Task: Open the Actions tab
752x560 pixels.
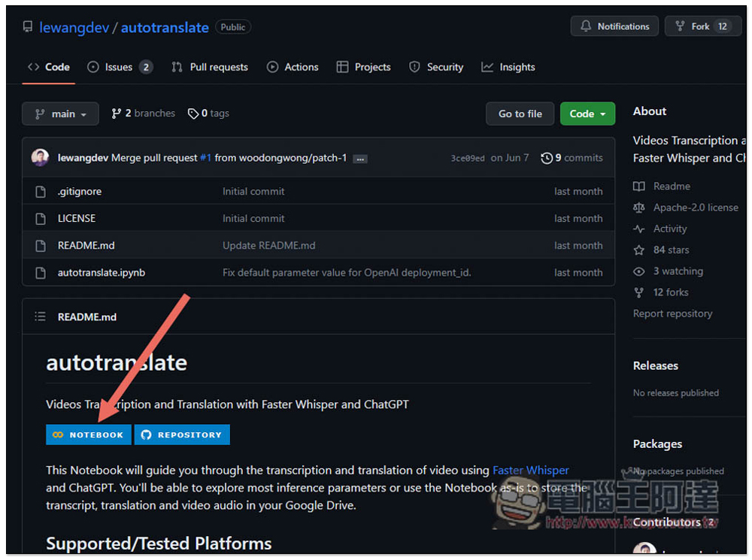Action: [293, 67]
